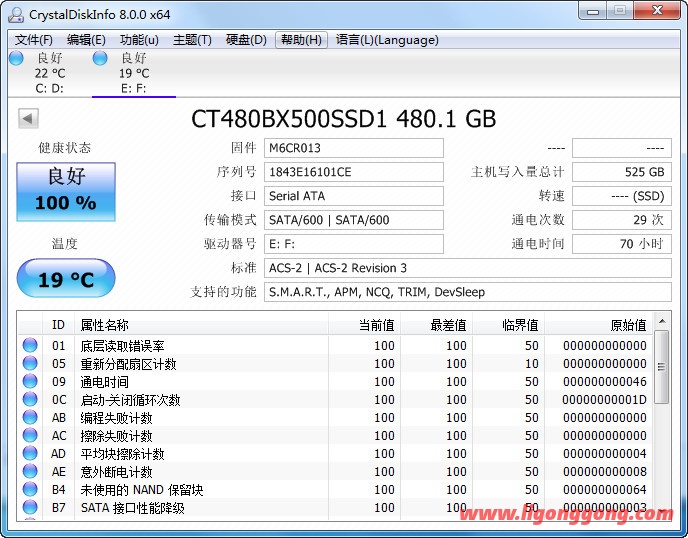The image size is (688, 538).
Task: Click the standard field ACS-2 Revision 3
Action: [x=468, y=268]
